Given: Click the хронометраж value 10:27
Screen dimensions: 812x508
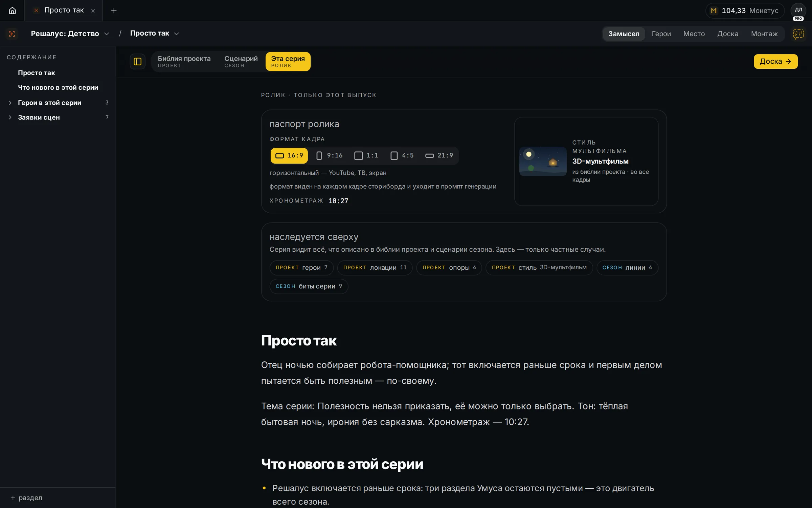Looking at the screenshot, I should pos(338,201).
